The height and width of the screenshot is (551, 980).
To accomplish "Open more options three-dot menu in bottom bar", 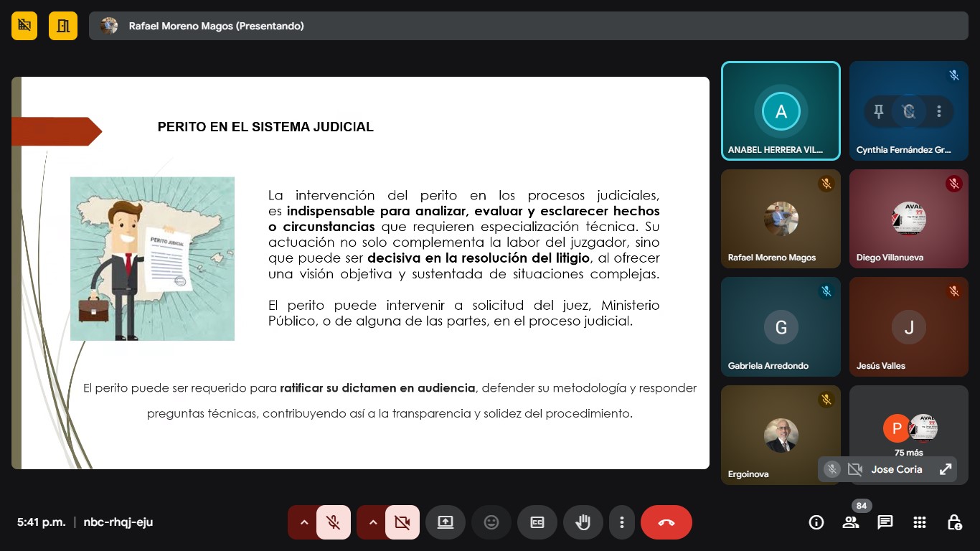I will tap(622, 522).
